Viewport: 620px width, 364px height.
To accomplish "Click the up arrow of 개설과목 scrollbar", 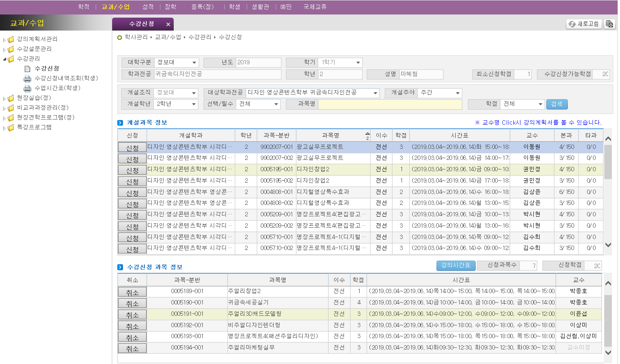I will pyautogui.click(x=608, y=139).
